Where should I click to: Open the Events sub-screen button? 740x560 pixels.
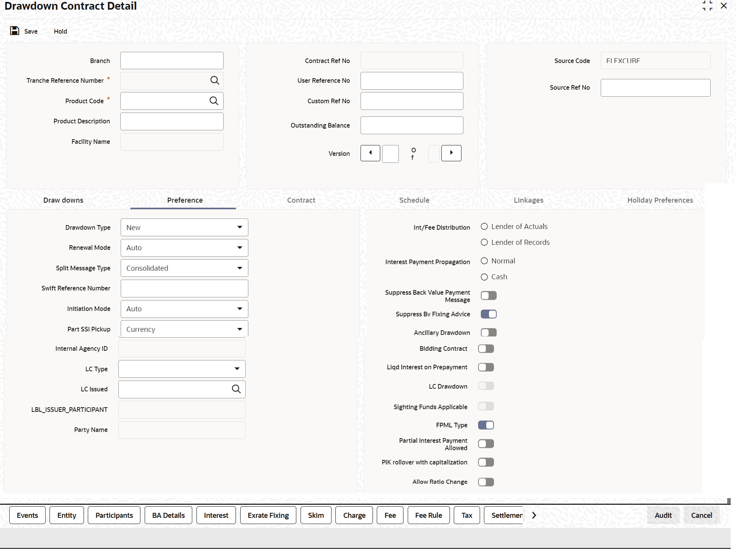point(27,516)
